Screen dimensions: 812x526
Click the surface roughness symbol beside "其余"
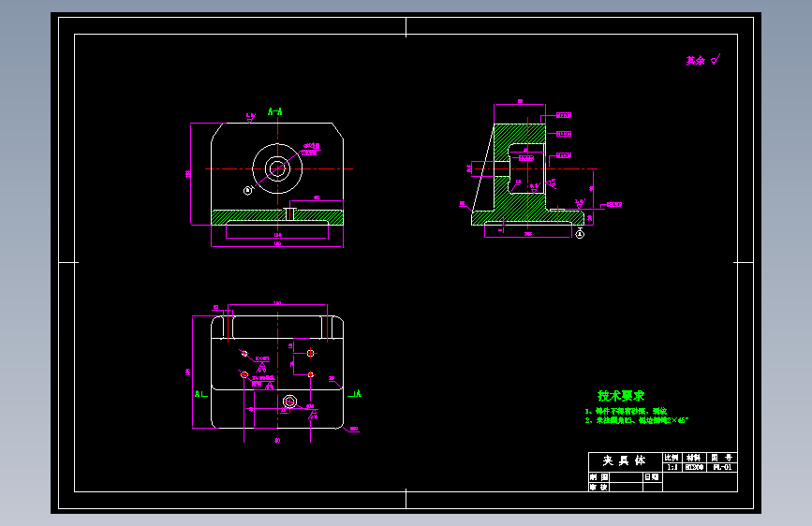[716, 60]
